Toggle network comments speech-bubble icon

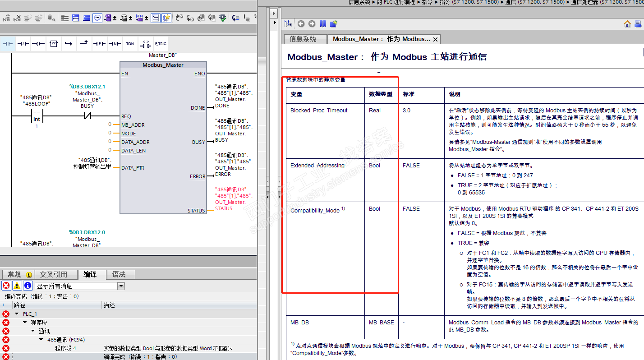click(x=97, y=18)
